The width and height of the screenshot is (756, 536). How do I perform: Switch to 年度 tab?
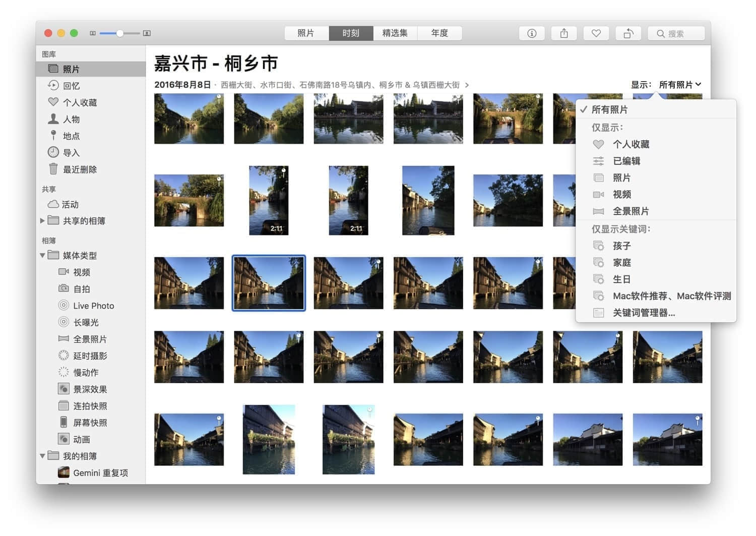coord(439,33)
